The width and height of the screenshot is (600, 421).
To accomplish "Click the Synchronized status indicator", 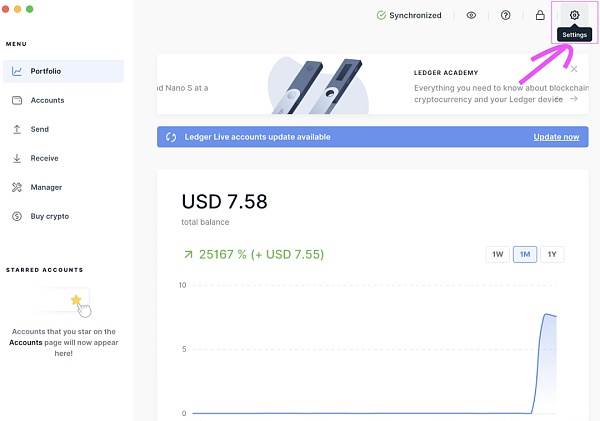I will pyautogui.click(x=409, y=15).
